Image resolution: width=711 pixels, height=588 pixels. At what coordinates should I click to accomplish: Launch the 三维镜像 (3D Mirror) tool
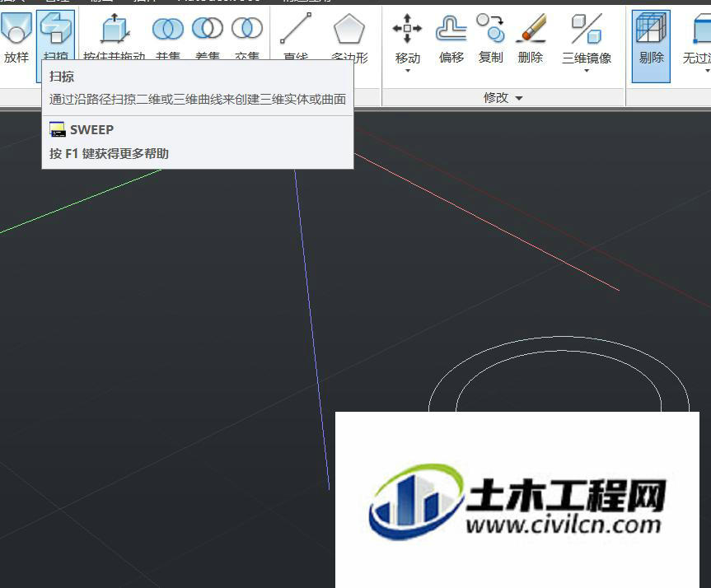(x=587, y=38)
